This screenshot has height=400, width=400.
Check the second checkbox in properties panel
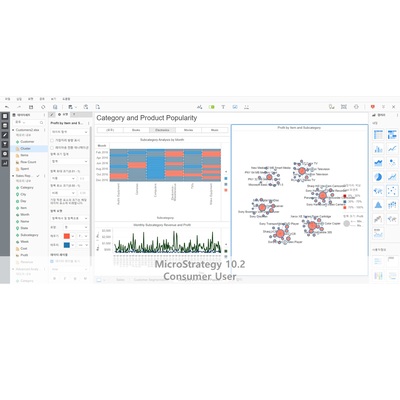point(52,147)
